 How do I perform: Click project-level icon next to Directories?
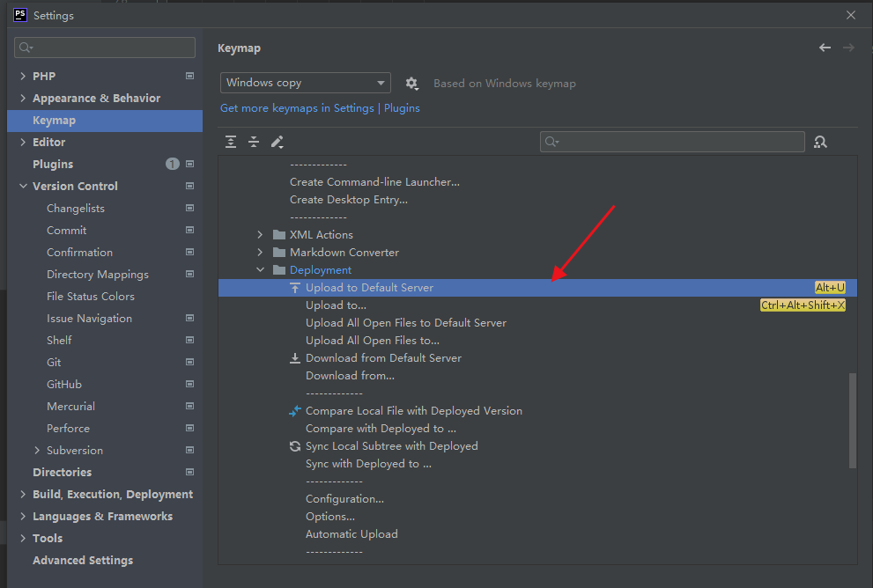190,473
